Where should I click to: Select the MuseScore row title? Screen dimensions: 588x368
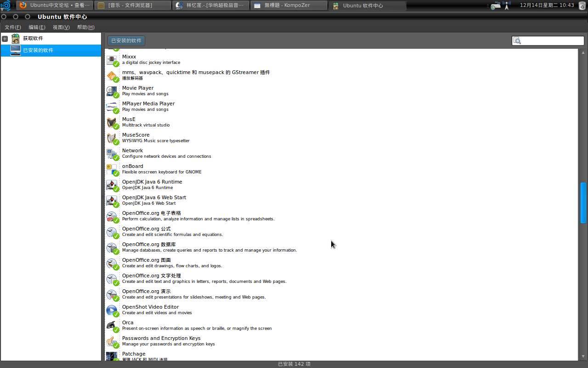(x=136, y=135)
